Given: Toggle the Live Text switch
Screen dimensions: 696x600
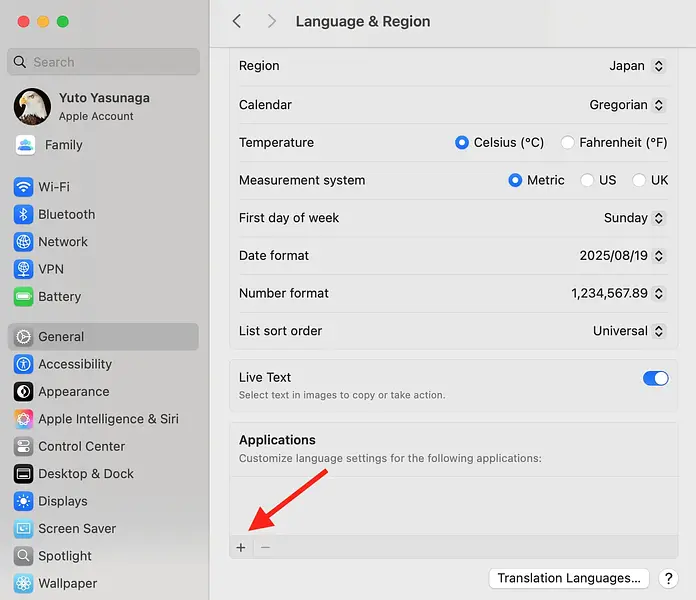Looking at the screenshot, I should click(656, 379).
